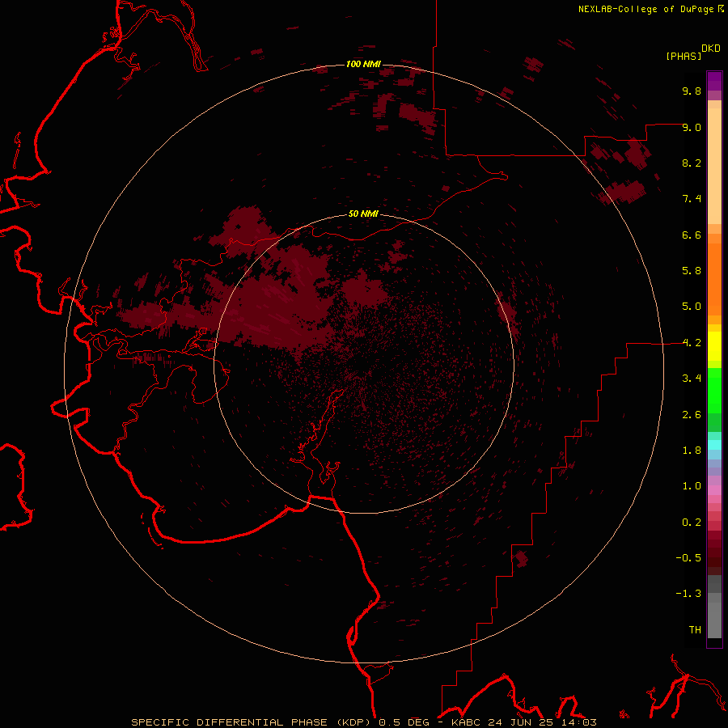Click the 2.6 scale value
The image size is (728, 728).
pyautogui.click(x=692, y=415)
